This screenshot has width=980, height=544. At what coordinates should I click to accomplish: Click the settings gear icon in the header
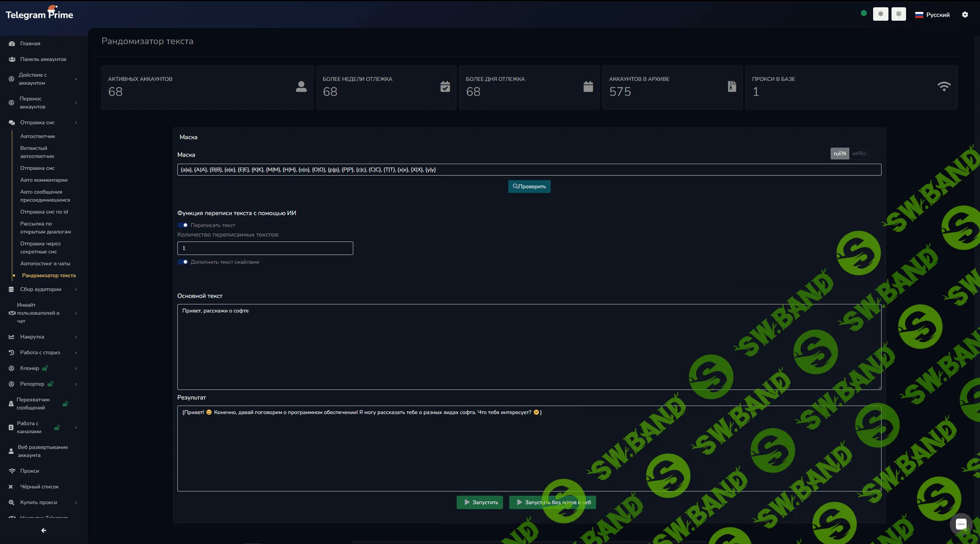click(x=965, y=15)
